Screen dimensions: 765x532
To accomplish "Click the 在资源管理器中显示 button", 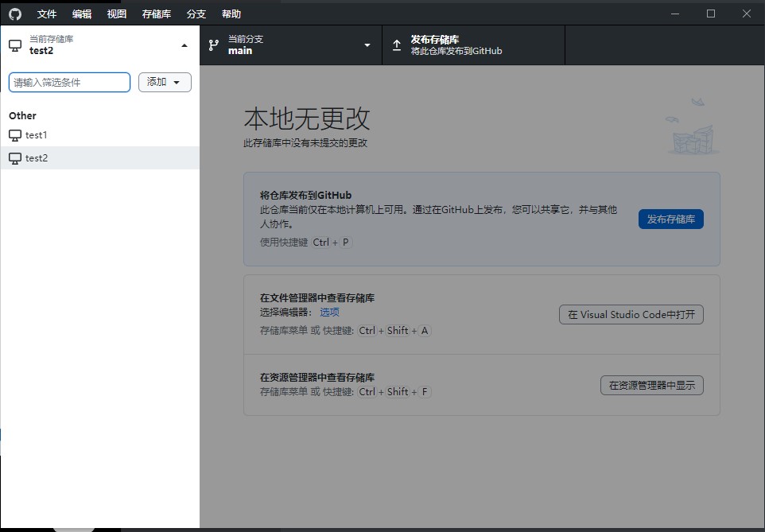I will (x=651, y=386).
